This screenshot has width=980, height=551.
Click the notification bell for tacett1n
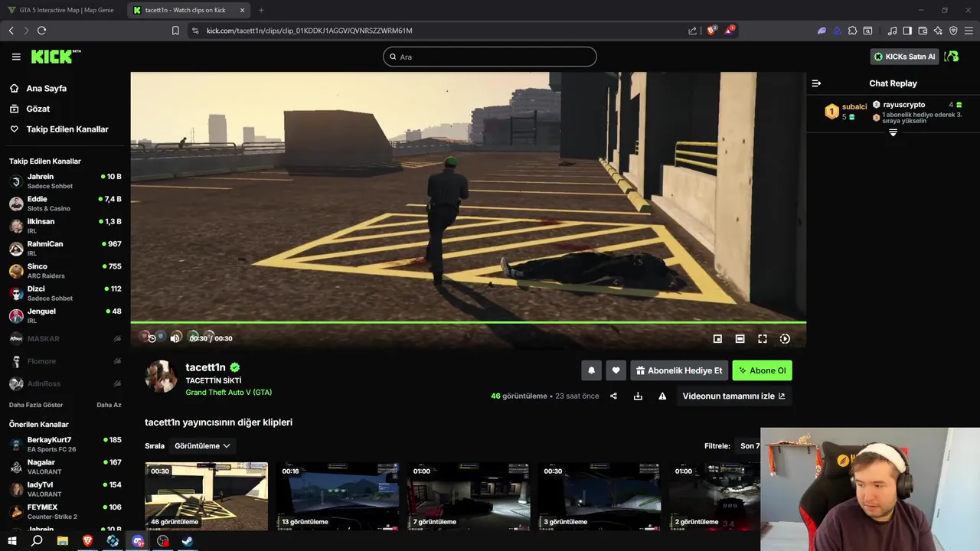point(591,370)
